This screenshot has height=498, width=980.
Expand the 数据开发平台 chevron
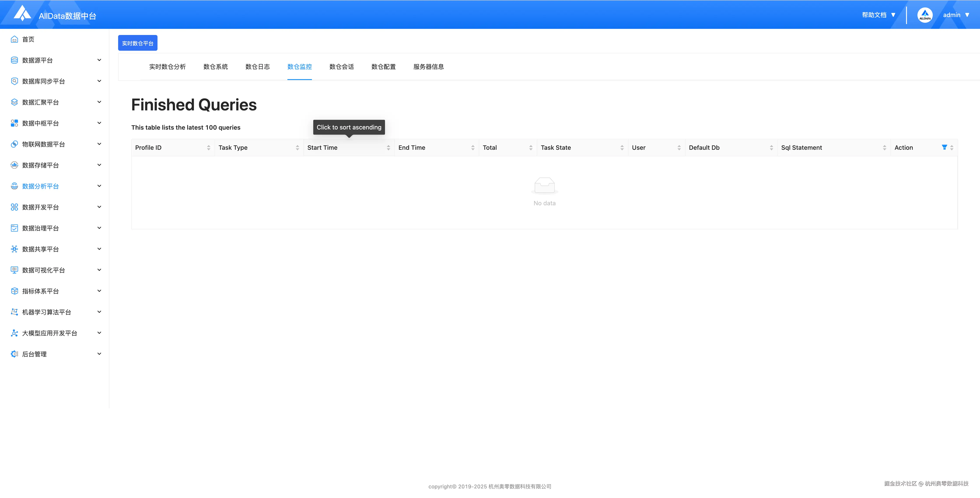[x=99, y=207]
